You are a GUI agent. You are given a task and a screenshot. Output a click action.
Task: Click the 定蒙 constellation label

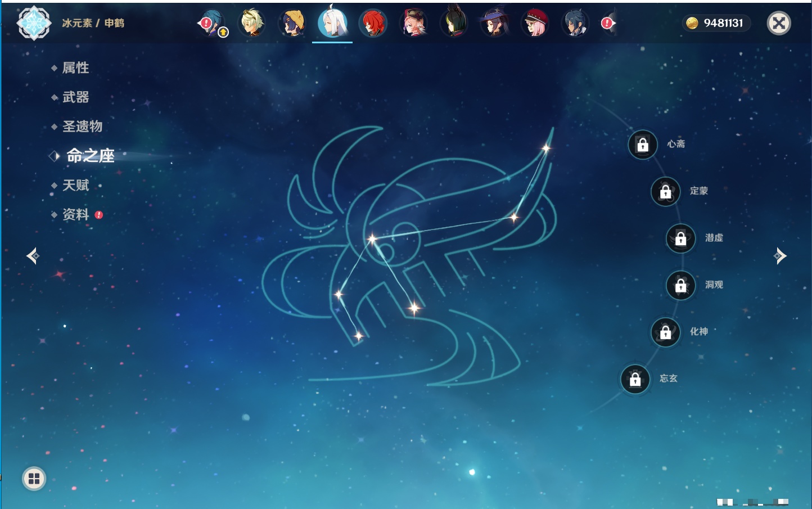[x=699, y=191]
